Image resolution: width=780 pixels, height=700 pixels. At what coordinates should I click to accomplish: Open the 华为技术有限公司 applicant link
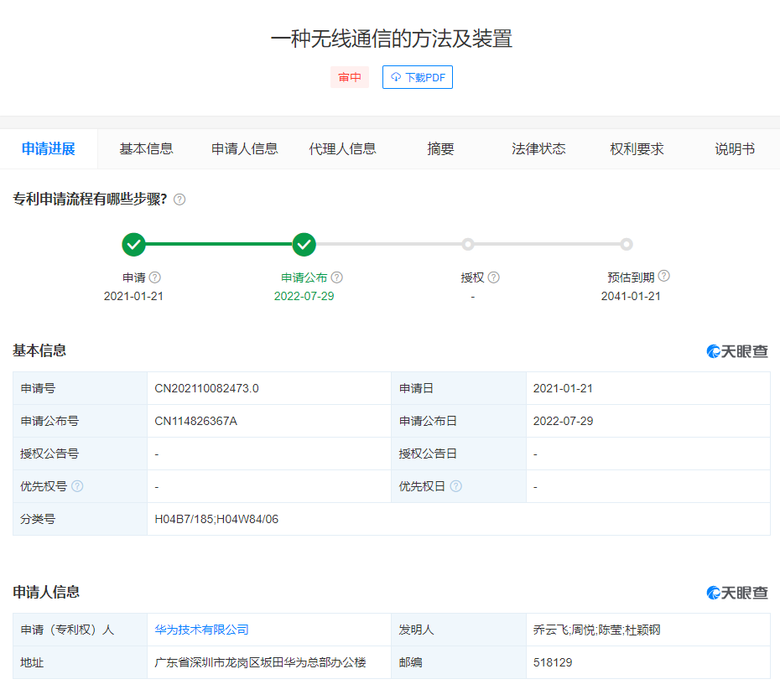201,630
